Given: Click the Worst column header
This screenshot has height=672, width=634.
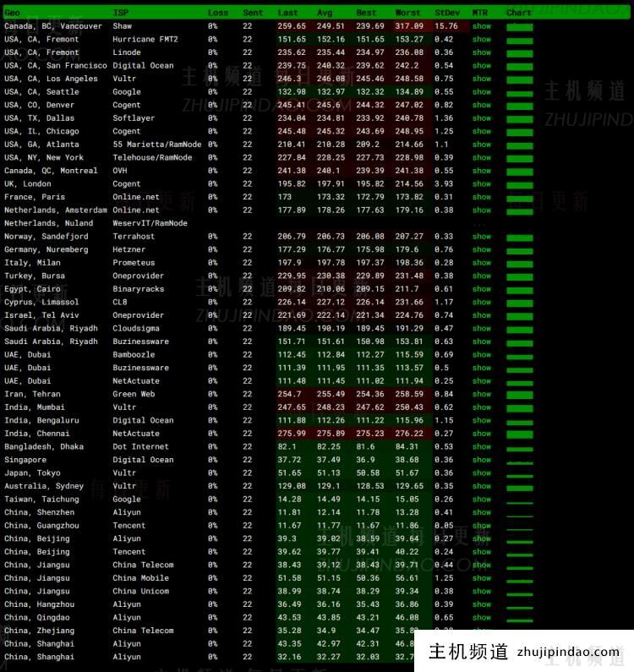Looking at the screenshot, I should pyautogui.click(x=407, y=13).
